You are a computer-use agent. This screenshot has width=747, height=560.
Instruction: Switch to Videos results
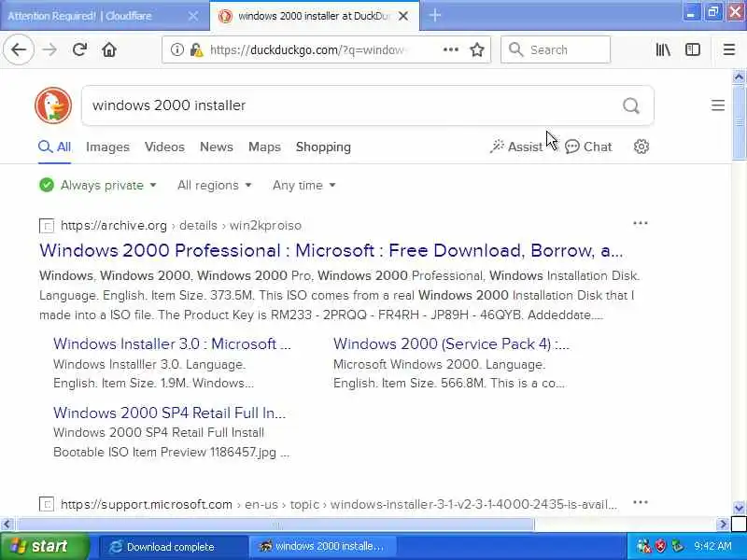164,147
